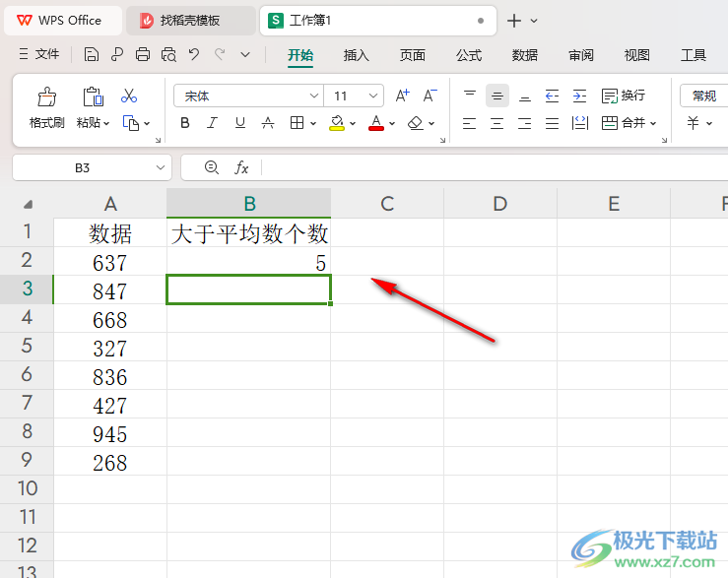This screenshot has height=578, width=728.
Task: Center text horizontally
Action: (x=497, y=123)
